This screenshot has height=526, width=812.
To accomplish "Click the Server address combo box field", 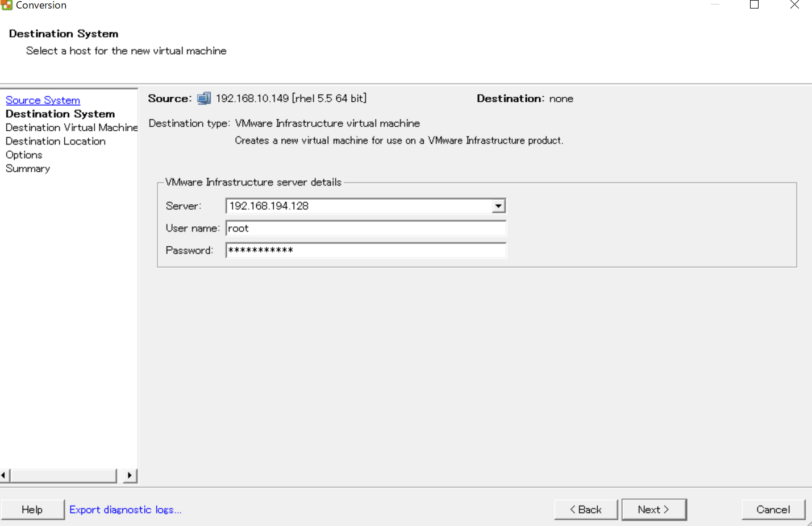I will (358, 206).
